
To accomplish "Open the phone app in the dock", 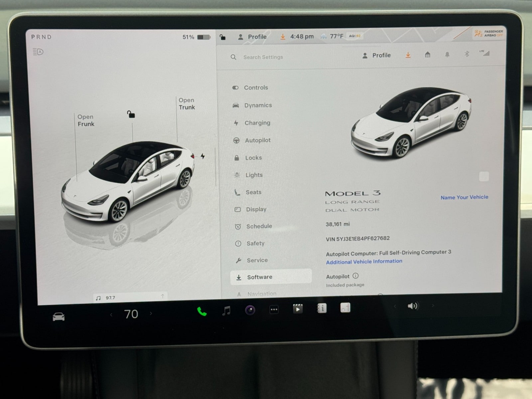I will tap(202, 312).
